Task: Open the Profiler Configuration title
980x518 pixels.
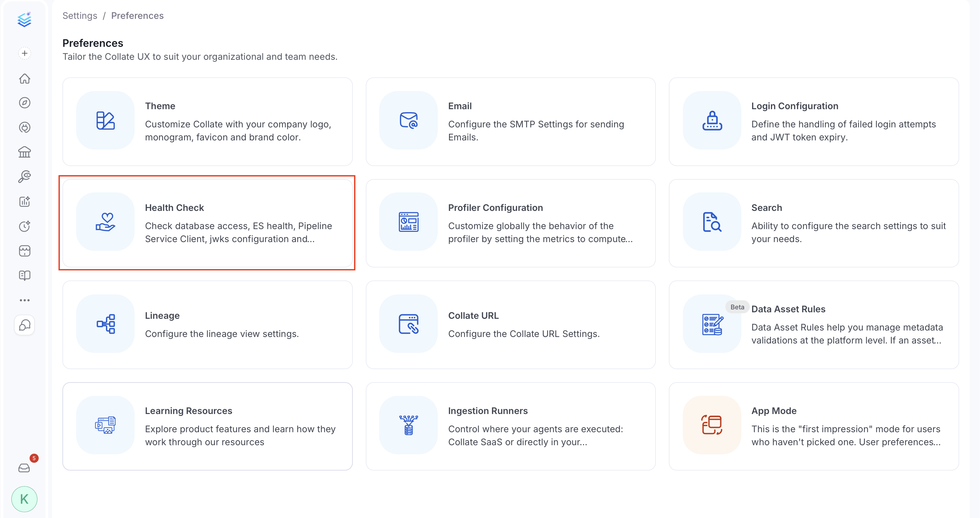Action: (495, 208)
